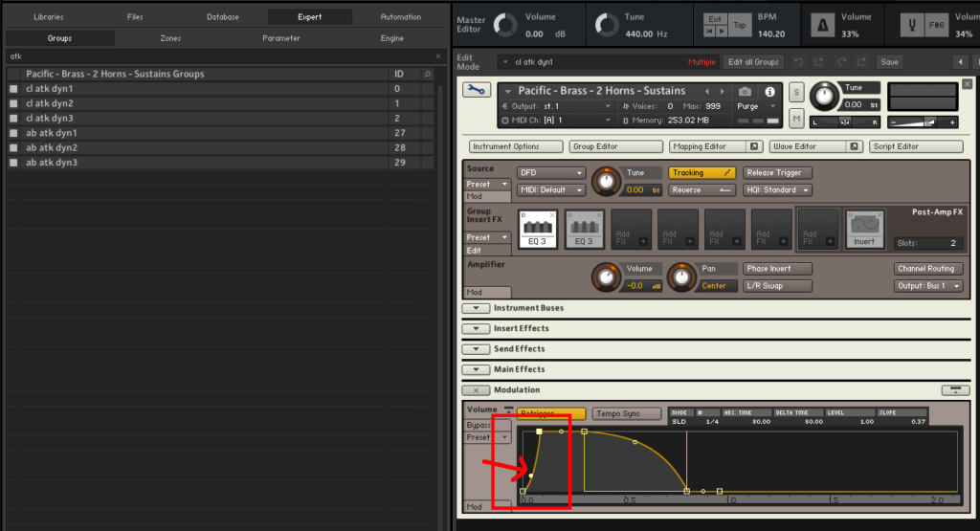Open the Purge dropdown menu
980x531 pixels.
tap(755, 106)
